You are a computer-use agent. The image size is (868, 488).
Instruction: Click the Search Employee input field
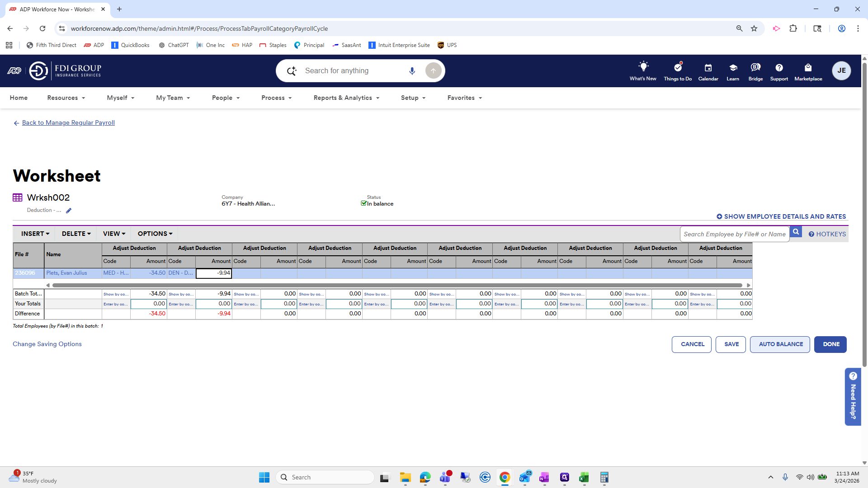(x=734, y=234)
